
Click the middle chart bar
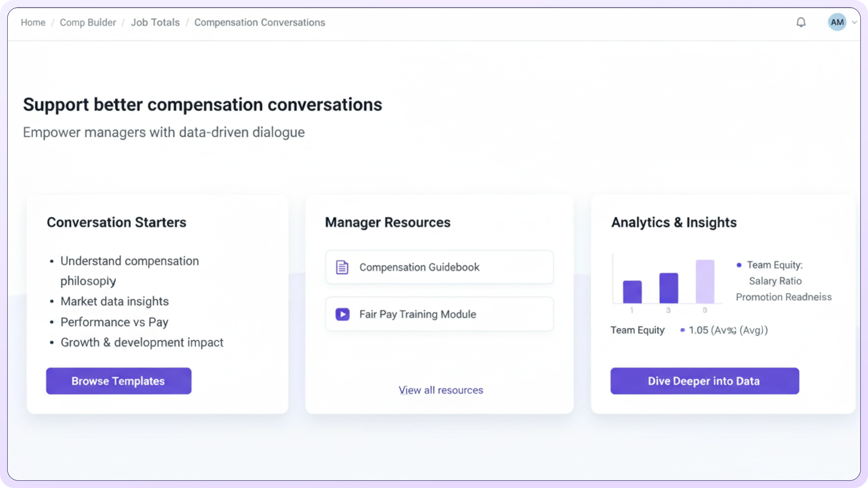[669, 288]
